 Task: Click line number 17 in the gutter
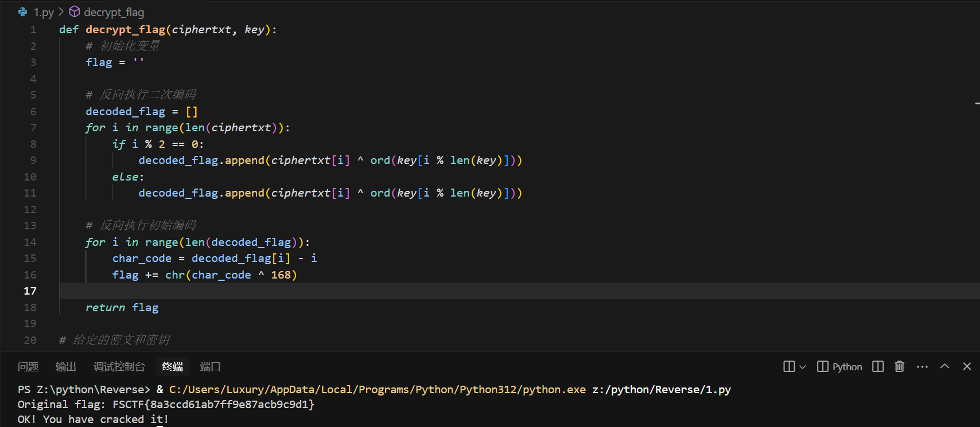click(x=30, y=291)
